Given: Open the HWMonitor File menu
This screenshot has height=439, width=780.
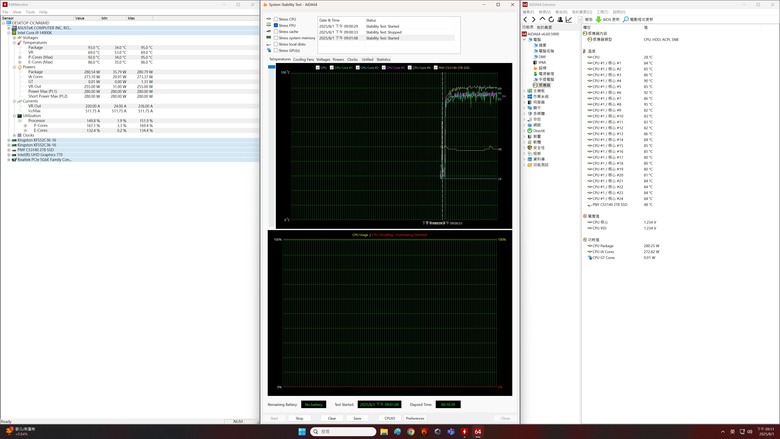Looking at the screenshot, I should pyautogui.click(x=5, y=12).
